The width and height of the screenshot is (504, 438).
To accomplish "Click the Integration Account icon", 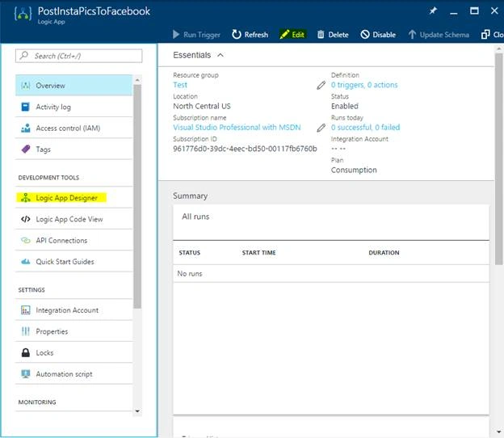I will point(25,310).
